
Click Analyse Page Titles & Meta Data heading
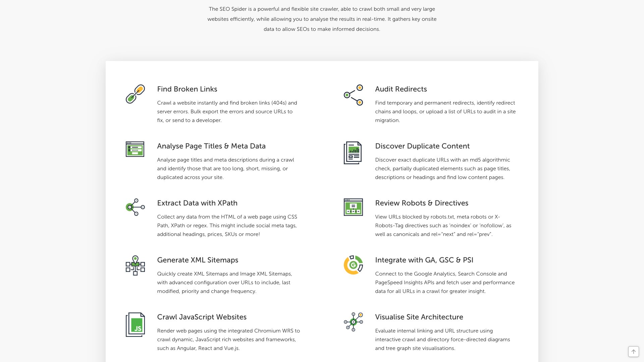(x=211, y=146)
